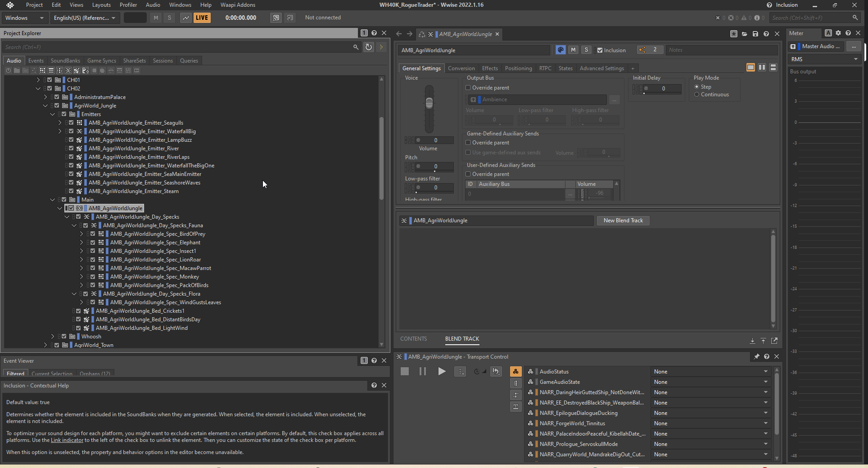
Task: Switch to the Game Syncs tab
Action: pos(102,60)
